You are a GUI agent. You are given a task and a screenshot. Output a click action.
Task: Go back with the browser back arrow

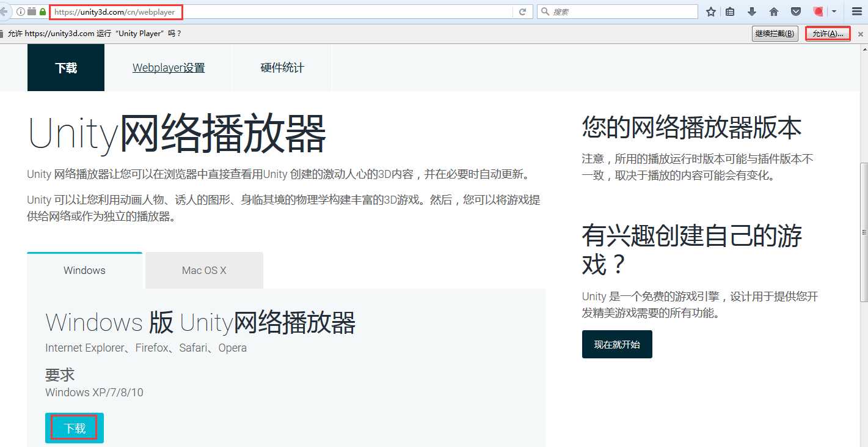[3, 12]
